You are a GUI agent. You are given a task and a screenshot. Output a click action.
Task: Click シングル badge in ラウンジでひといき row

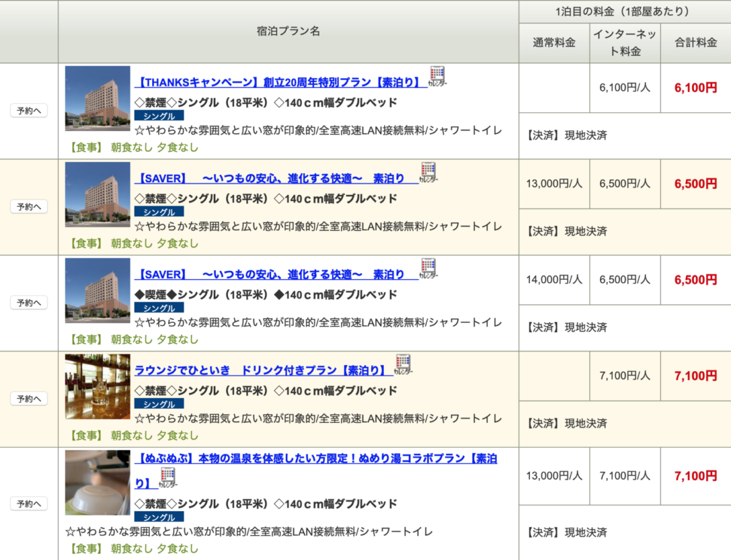click(159, 404)
